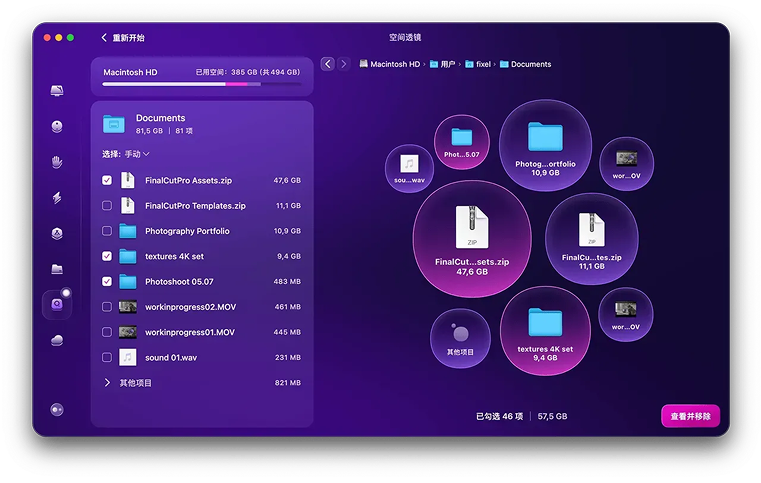Click Documents in breadcrumb path
761x483 pixels.
tap(526, 64)
